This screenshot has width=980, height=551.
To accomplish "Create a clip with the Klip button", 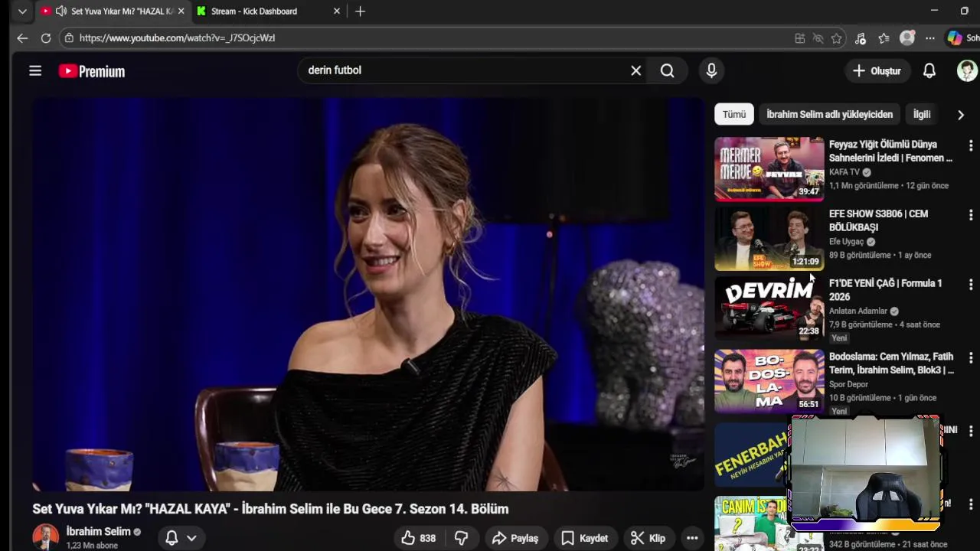I will pyautogui.click(x=648, y=538).
